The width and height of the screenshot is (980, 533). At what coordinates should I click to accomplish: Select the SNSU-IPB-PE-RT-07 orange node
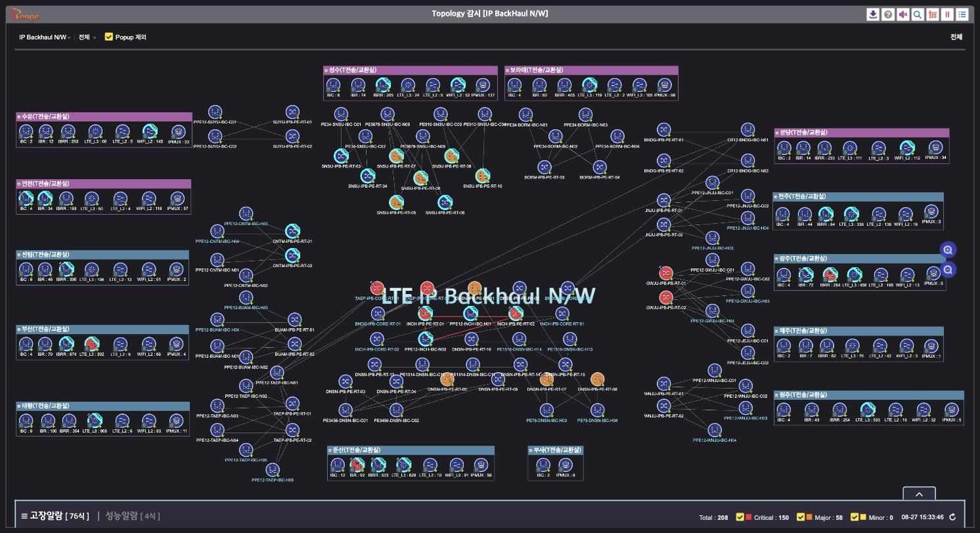[396, 156]
